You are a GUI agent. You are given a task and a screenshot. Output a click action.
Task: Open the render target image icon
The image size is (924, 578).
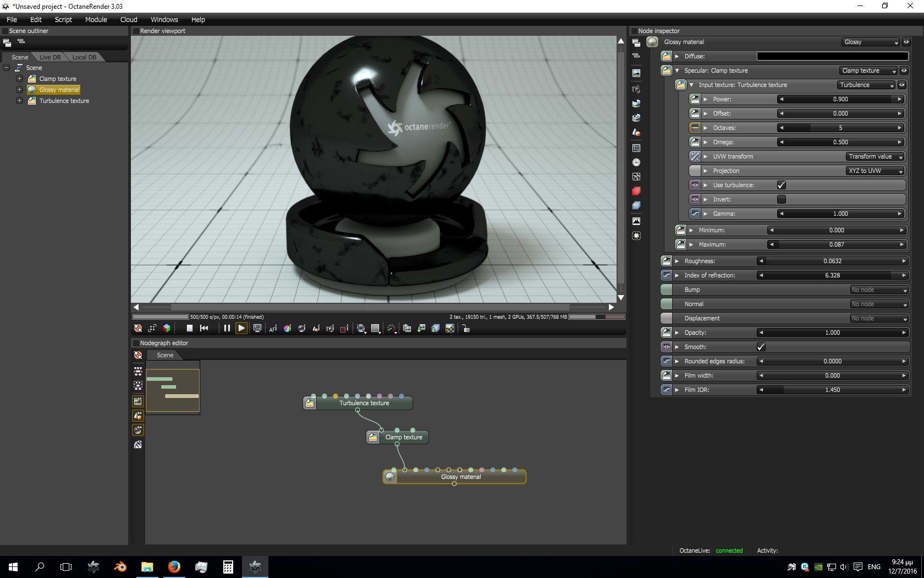coord(636,73)
